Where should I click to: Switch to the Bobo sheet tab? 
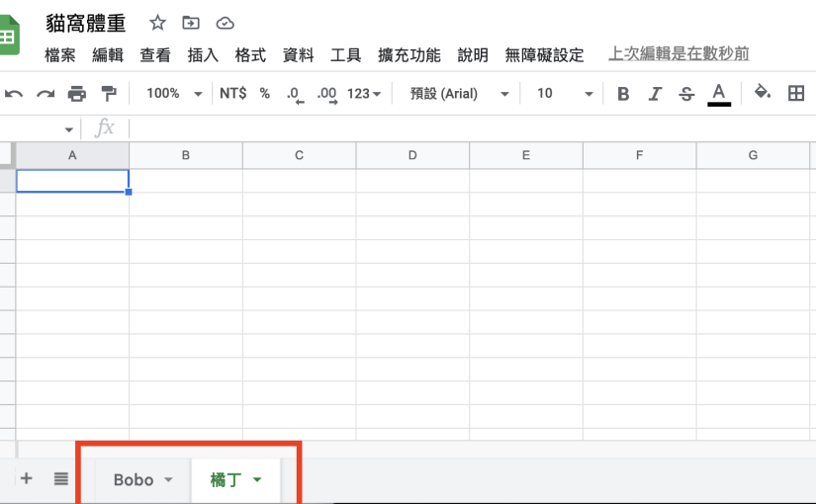coord(133,480)
